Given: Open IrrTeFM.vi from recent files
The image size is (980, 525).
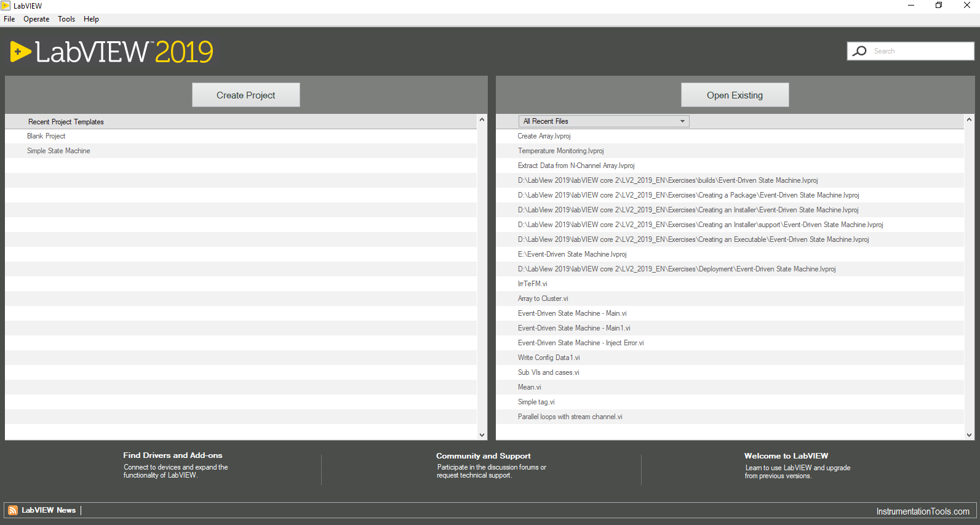Looking at the screenshot, I should click(533, 284).
